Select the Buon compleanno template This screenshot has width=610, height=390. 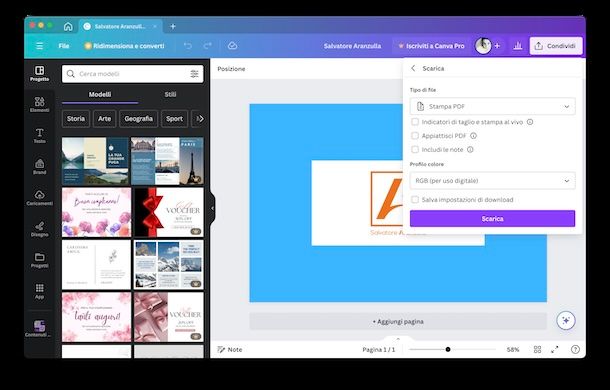click(x=96, y=213)
